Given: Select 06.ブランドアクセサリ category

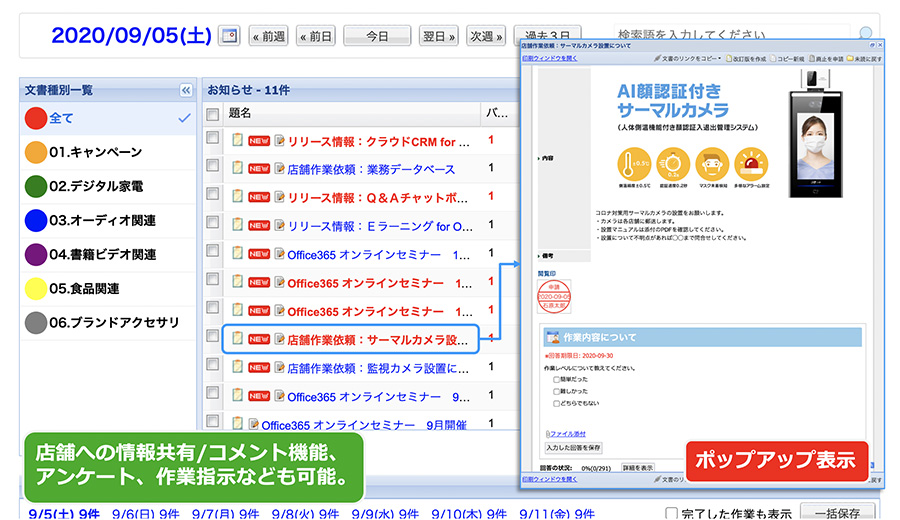Looking at the screenshot, I should 108,323.
